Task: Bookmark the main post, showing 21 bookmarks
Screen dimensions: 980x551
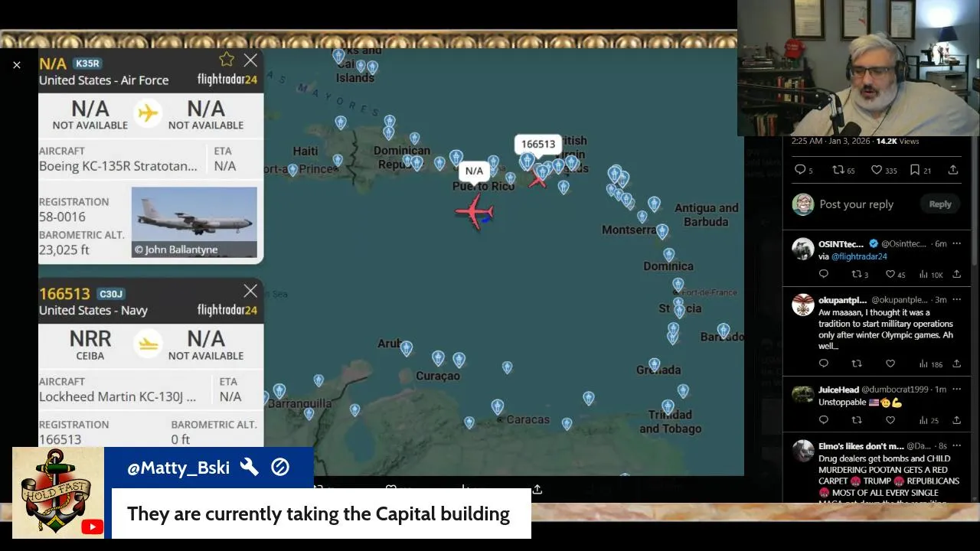Action: coord(920,170)
